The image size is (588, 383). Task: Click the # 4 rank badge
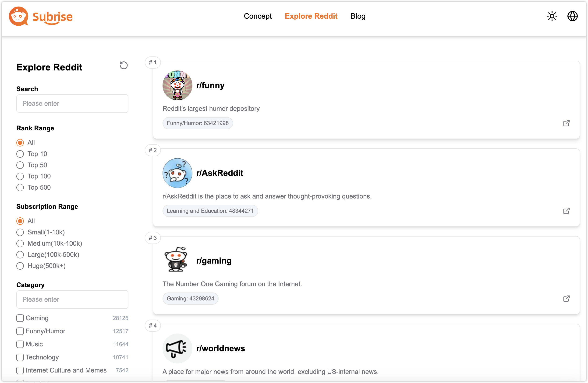[153, 325]
